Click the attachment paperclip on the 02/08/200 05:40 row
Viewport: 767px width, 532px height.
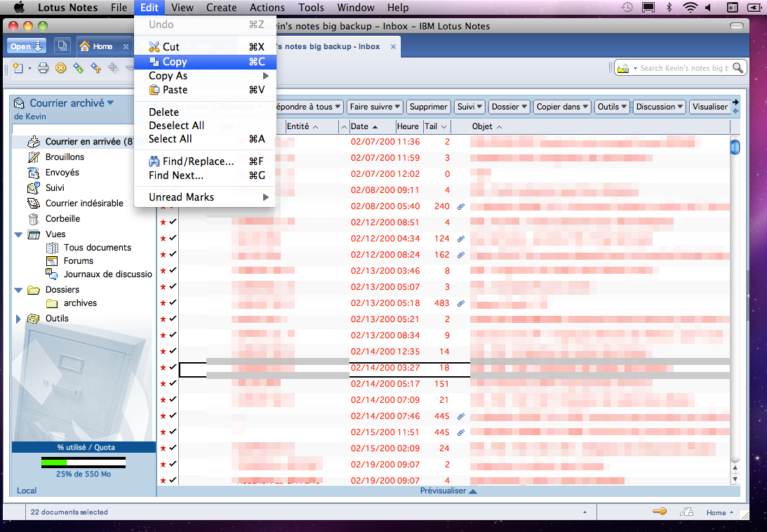pos(461,206)
